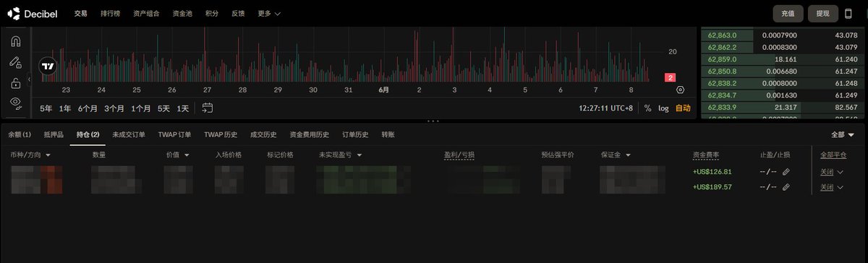
Task: Switch to the 成交历史 tab
Action: (x=263, y=134)
